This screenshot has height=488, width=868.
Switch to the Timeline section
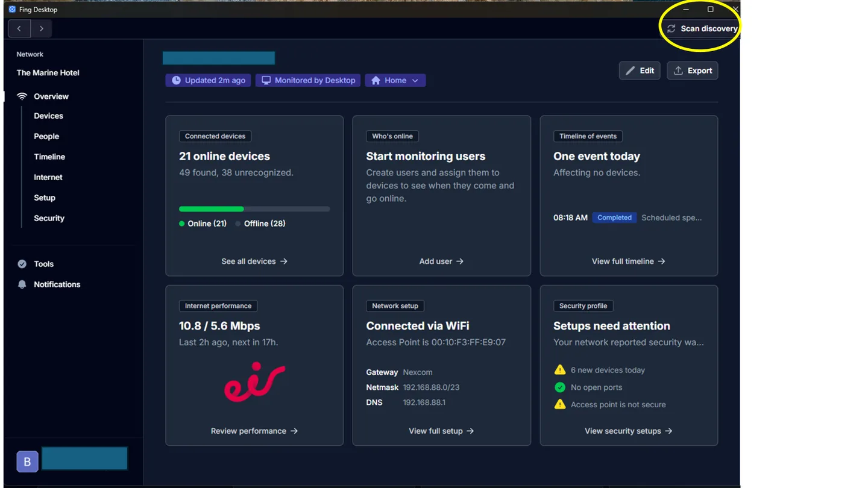49,157
